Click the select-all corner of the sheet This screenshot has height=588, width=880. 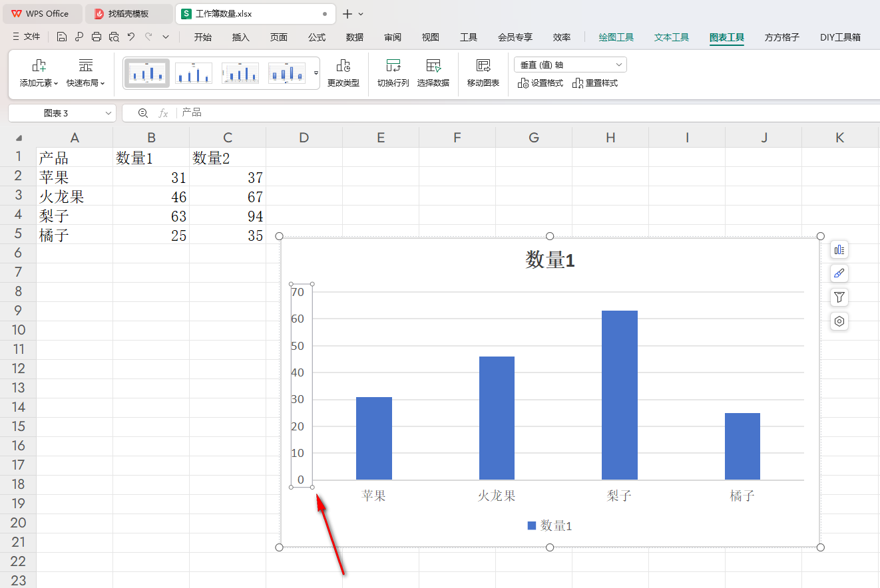pos(19,138)
